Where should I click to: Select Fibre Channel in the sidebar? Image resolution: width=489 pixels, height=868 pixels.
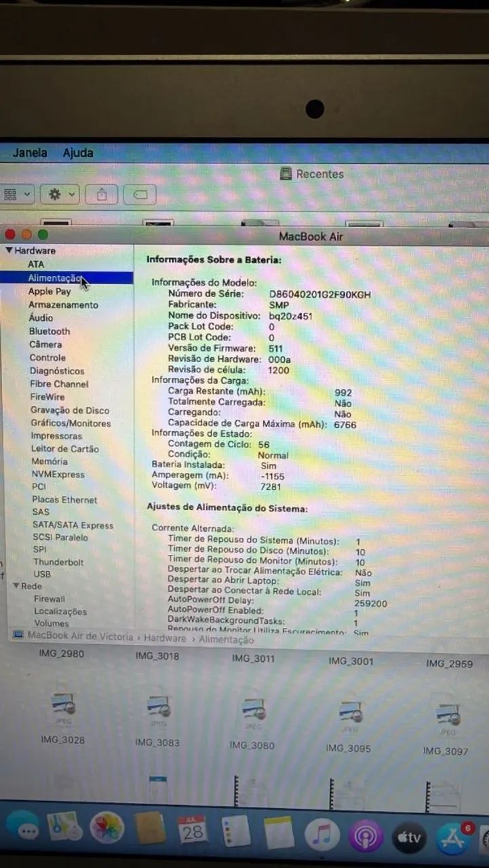59,384
